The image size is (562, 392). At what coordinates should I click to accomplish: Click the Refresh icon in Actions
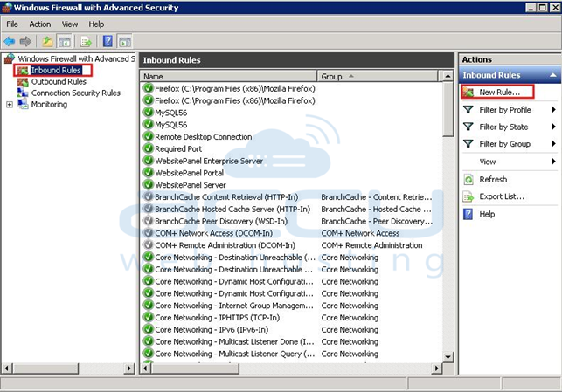[x=468, y=179]
